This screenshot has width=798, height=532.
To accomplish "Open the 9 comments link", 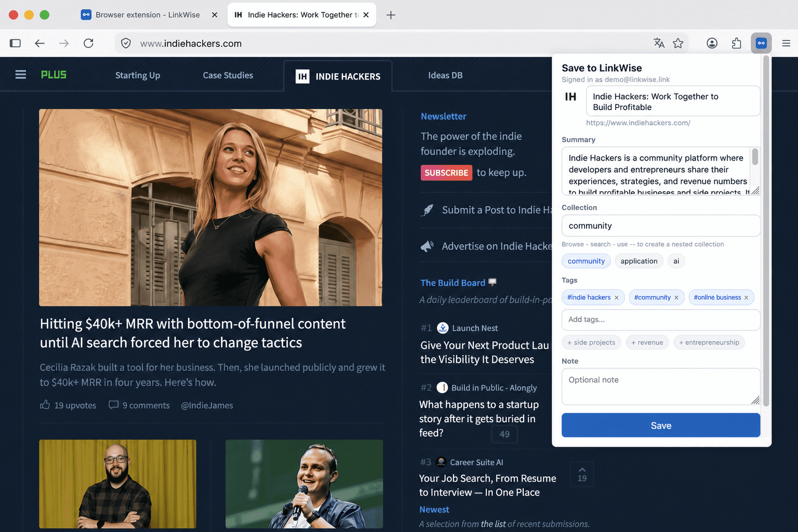I will 146,405.
